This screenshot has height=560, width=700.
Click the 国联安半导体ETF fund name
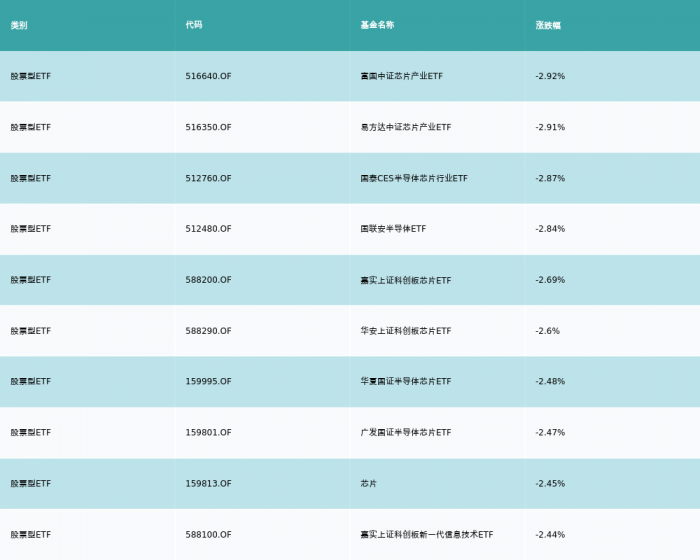pos(393,229)
